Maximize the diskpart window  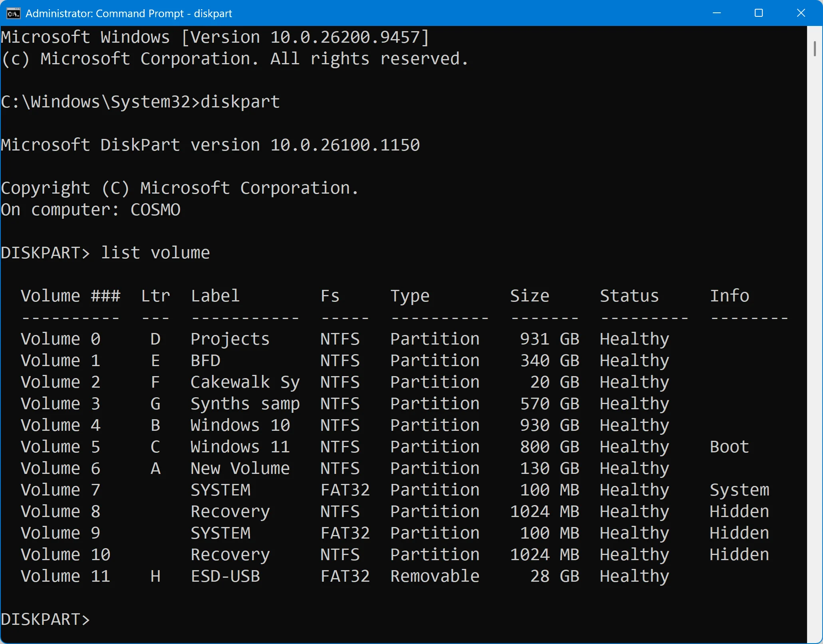(759, 13)
